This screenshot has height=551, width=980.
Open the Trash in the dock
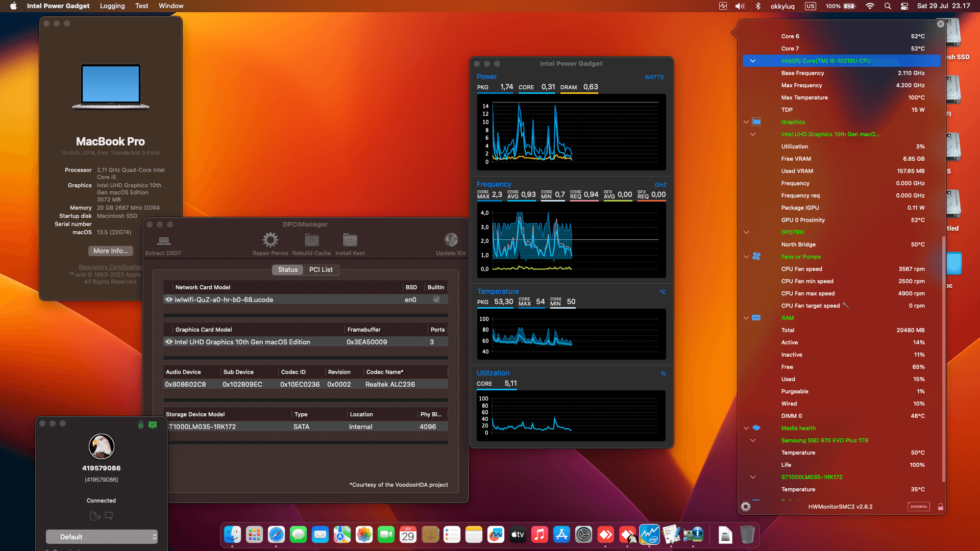(747, 535)
